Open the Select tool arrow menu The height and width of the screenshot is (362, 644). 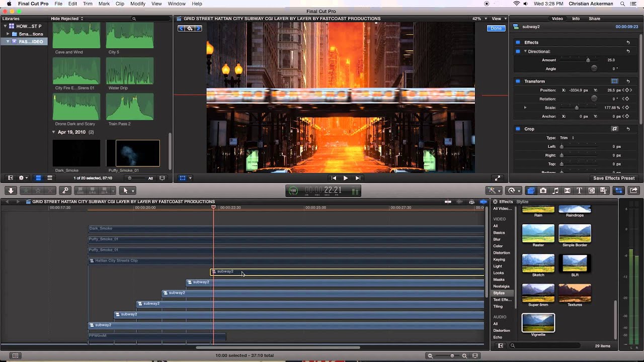click(128, 191)
